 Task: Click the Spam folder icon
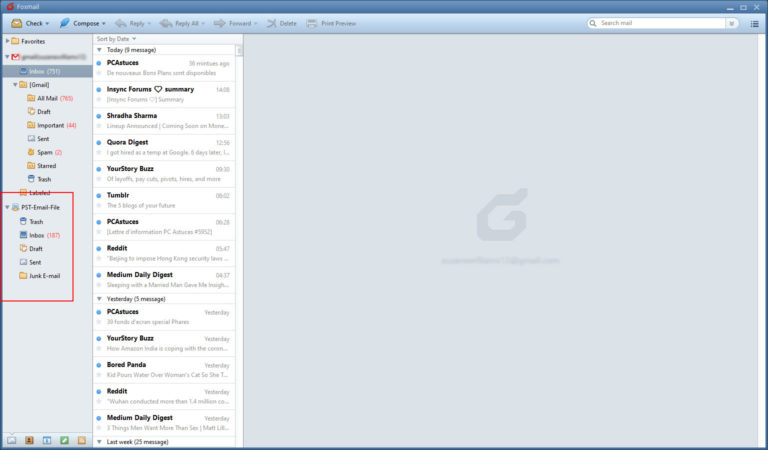point(31,152)
